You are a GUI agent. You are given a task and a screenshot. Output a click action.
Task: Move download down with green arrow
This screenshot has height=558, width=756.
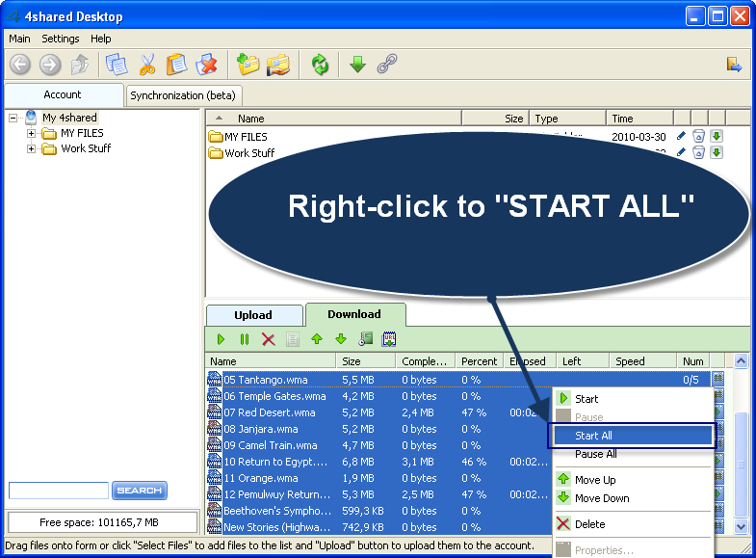pos(341,339)
